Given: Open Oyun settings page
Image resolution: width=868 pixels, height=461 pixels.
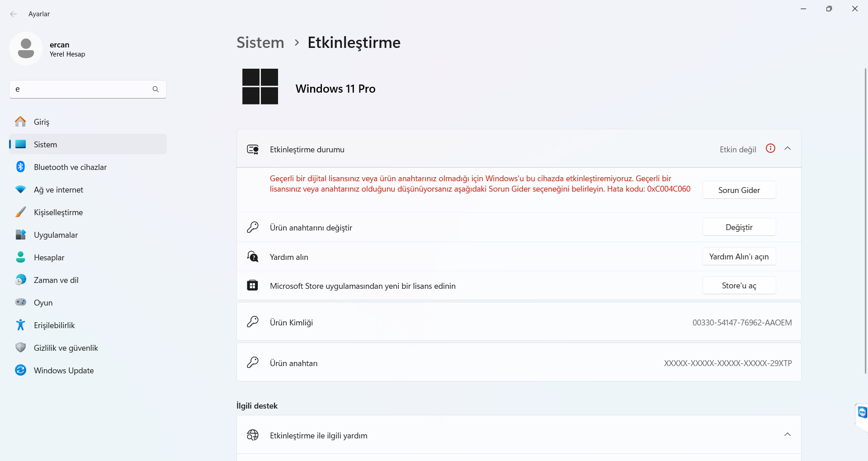Looking at the screenshot, I should point(88,302).
